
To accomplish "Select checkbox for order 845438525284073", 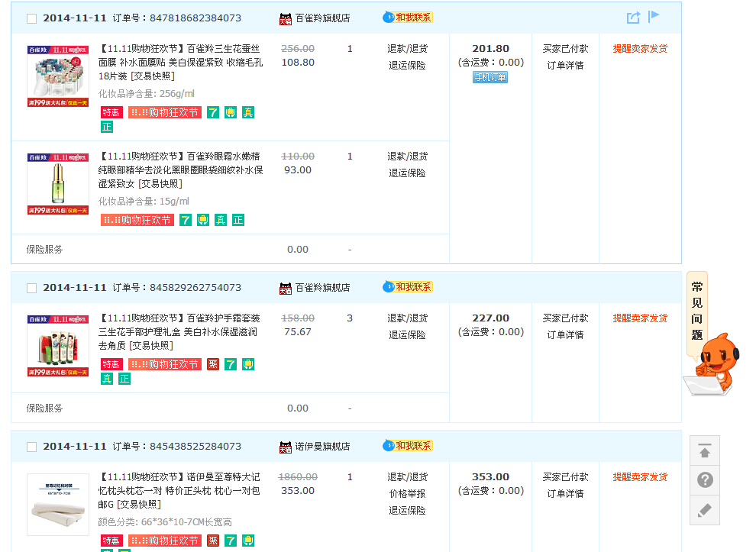I will coord(32,447).
